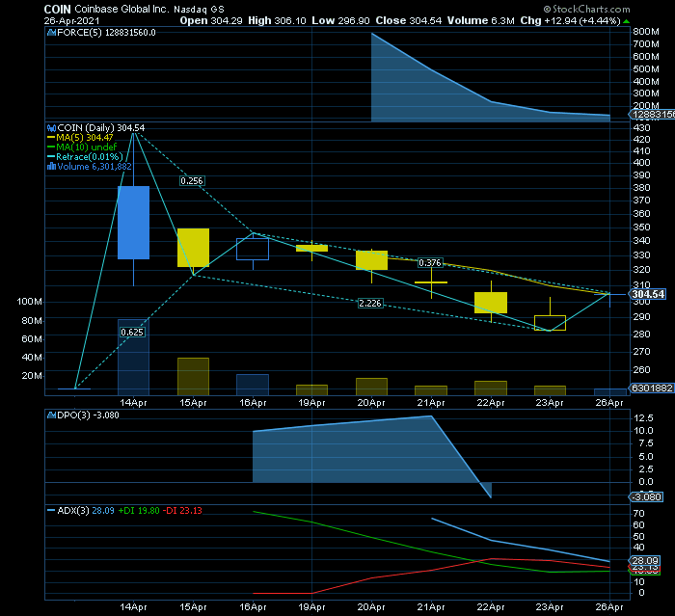Select the MA(5) yellow line swatch

51,138
